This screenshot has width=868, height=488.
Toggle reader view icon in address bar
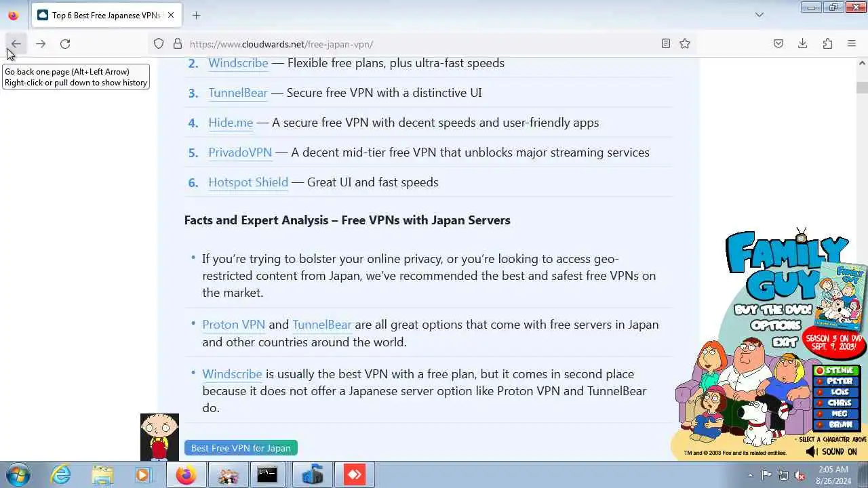click(x=666, y=44)
